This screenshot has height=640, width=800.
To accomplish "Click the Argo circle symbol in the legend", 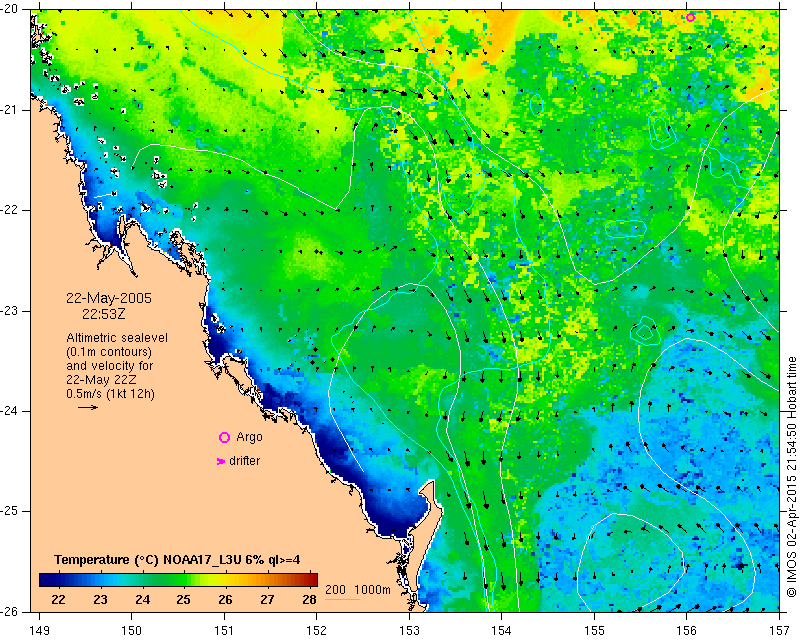I will tap(224, 437).
